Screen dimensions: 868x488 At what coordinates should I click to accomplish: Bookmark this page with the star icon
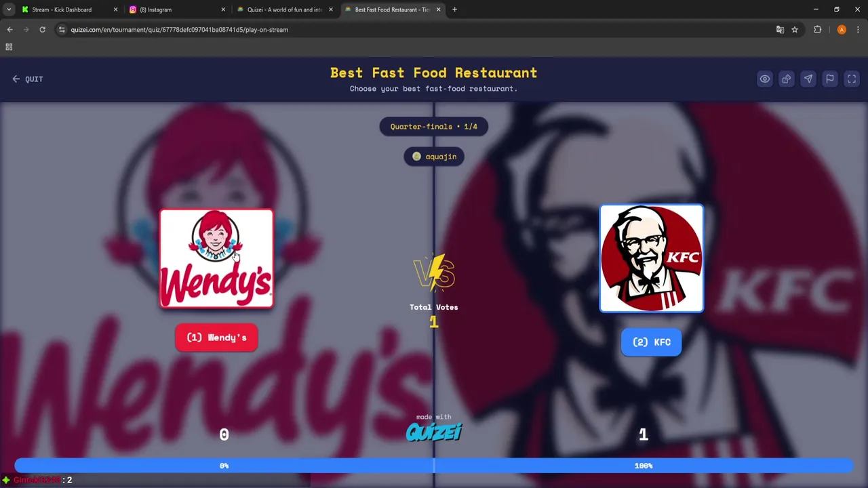tap(795, 30)
